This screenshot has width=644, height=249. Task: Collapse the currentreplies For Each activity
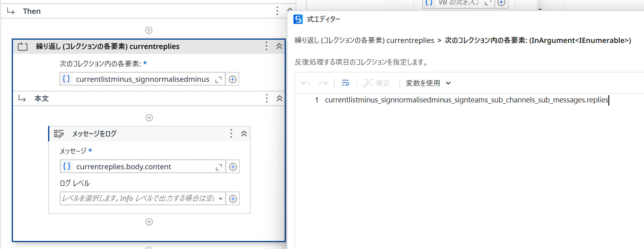coord(279,46)
